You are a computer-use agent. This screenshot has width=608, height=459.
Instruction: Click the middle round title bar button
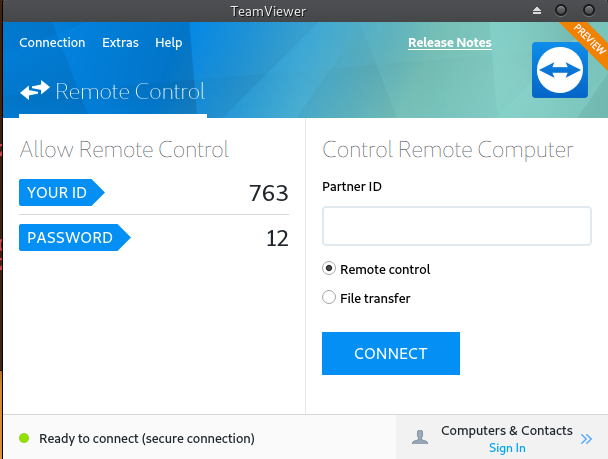(561, 10)
